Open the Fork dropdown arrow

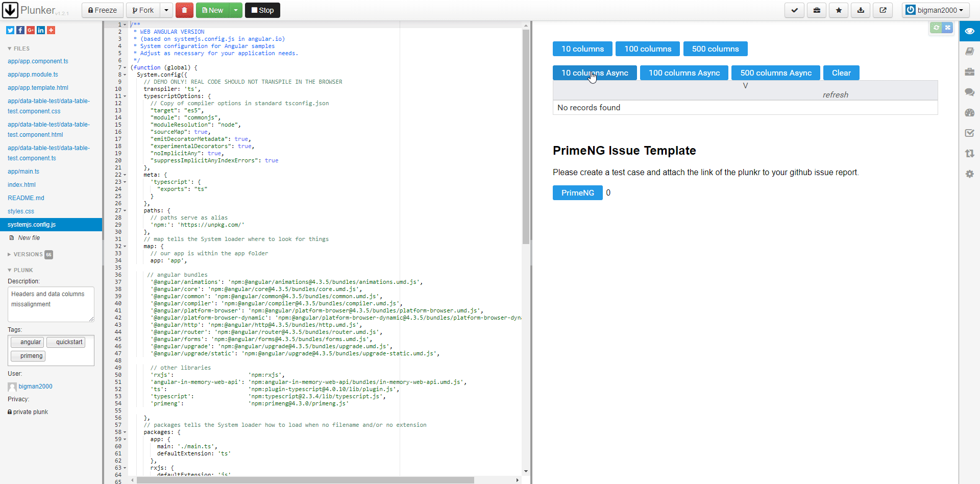click(x=166, y=10)
